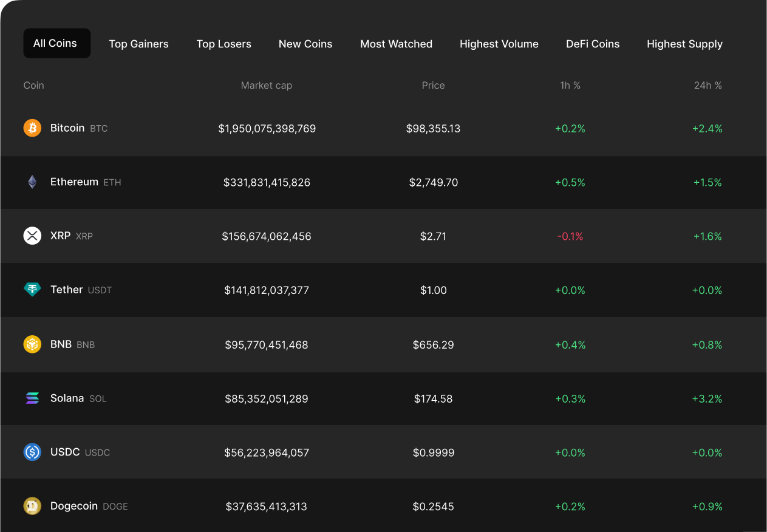The width and height of the screenshot is (767, 532).
Task: Click the Tether teal logo icon
Action: pyautogui.click(x=32, y=290)
